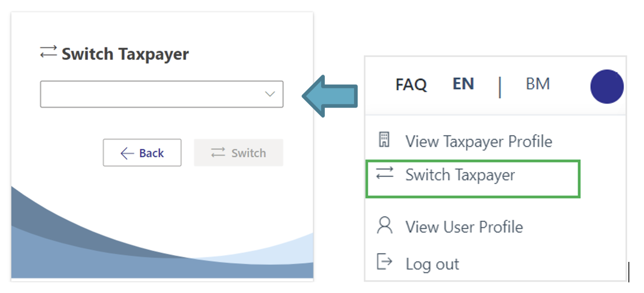Choose Switch Taxpayer from the menu
Viewport: 644px width, 293px height.
coord(460,175)
